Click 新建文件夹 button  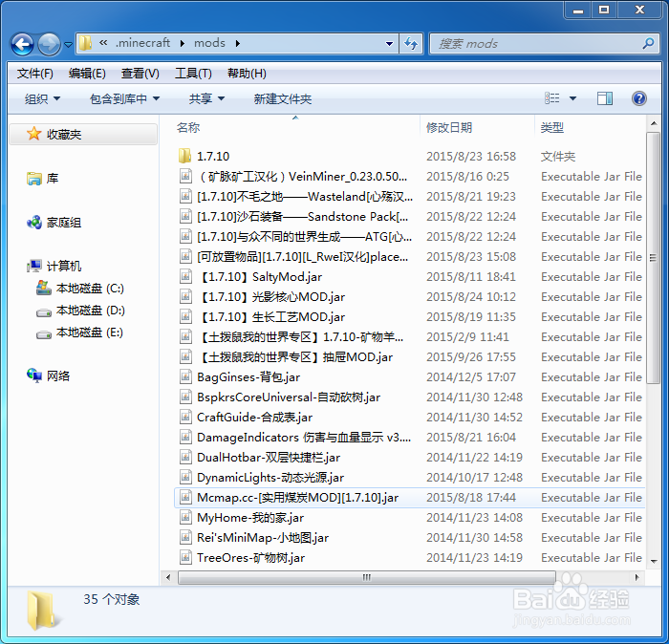pyautogui.click(x=283, y=99)
